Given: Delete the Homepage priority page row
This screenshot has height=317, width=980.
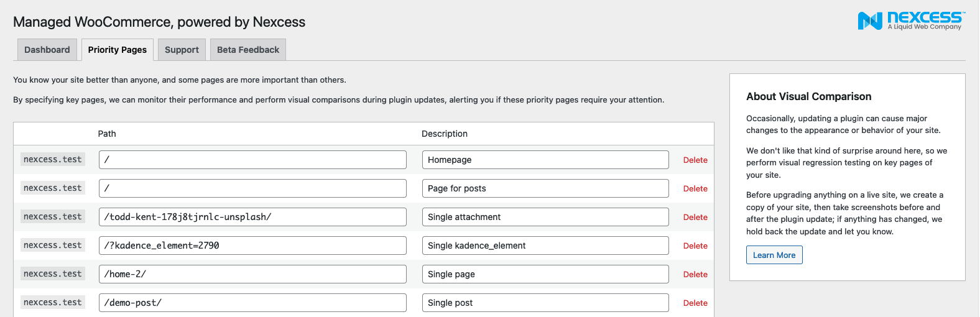Looking at the screenshot, I should pos(695,160).
